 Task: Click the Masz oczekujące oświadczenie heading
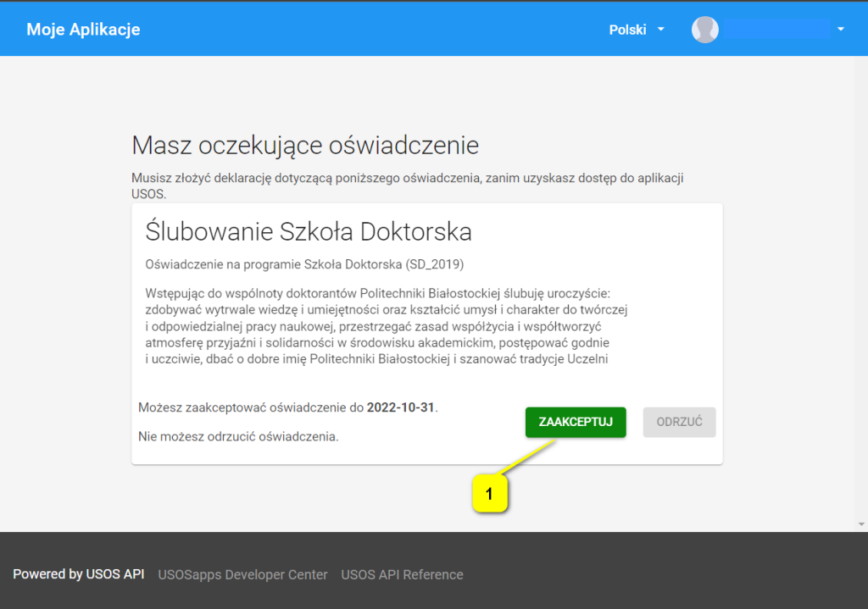tap(305, 146)
